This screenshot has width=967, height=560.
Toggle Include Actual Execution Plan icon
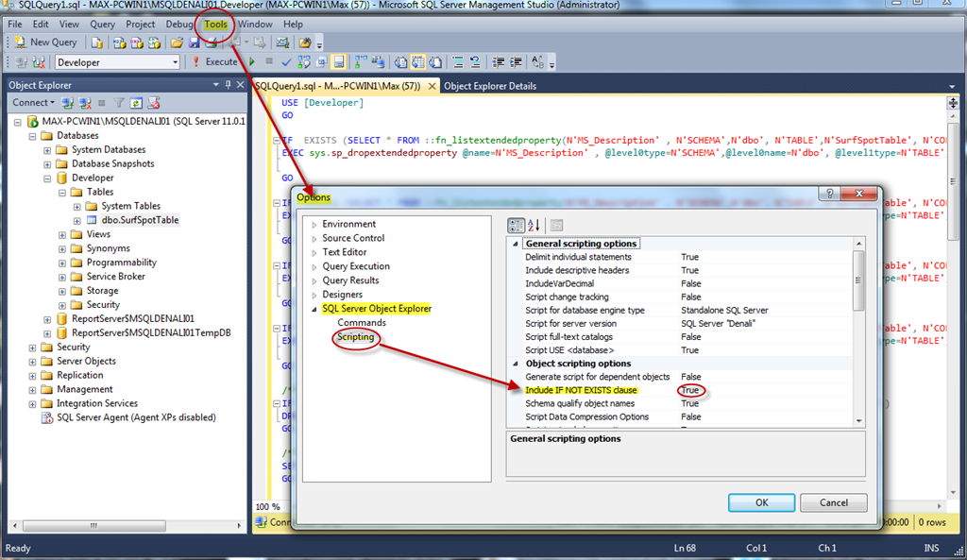point(361,61)
